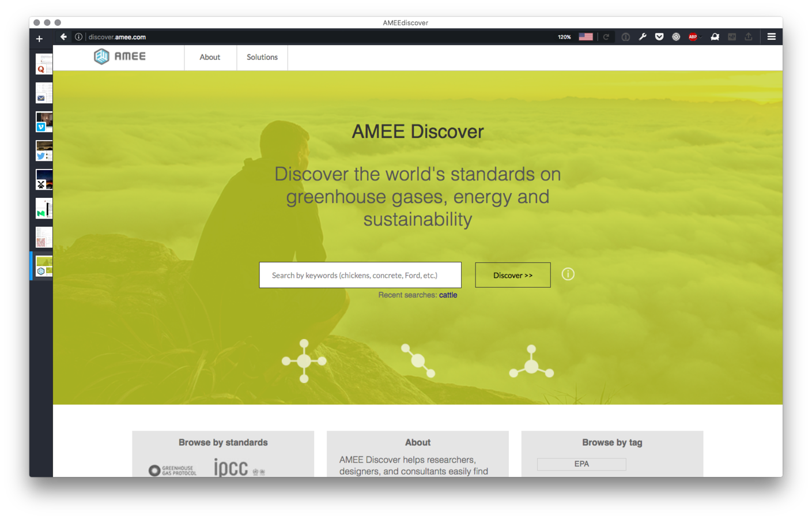Viewport: 812px width, 519px height.
Task: Click the round face extension icon
Action: click(x=676, y=37)
